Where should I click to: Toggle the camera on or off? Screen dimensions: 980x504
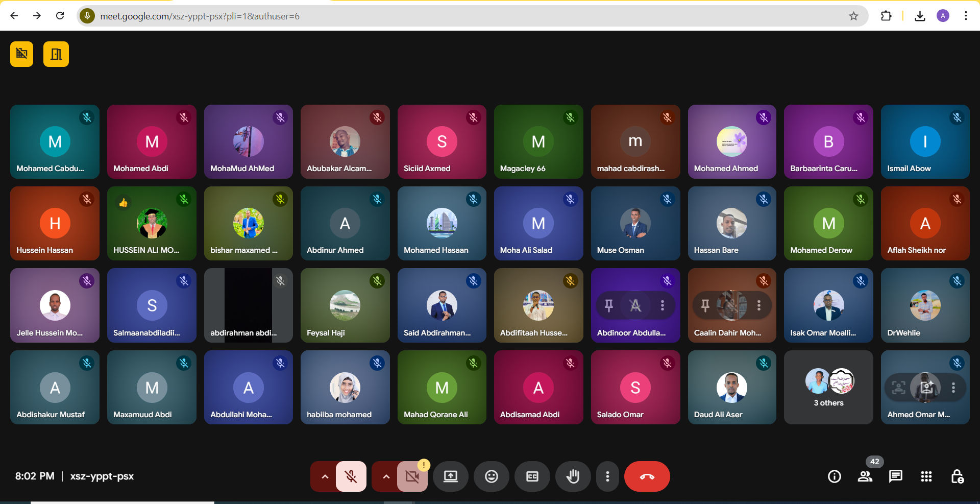click(412, 476)
